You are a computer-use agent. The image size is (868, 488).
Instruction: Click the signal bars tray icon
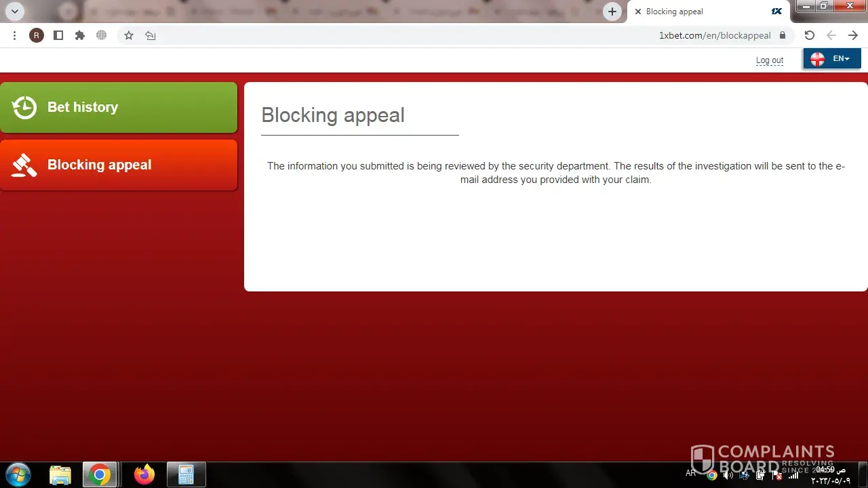point(793,475)
